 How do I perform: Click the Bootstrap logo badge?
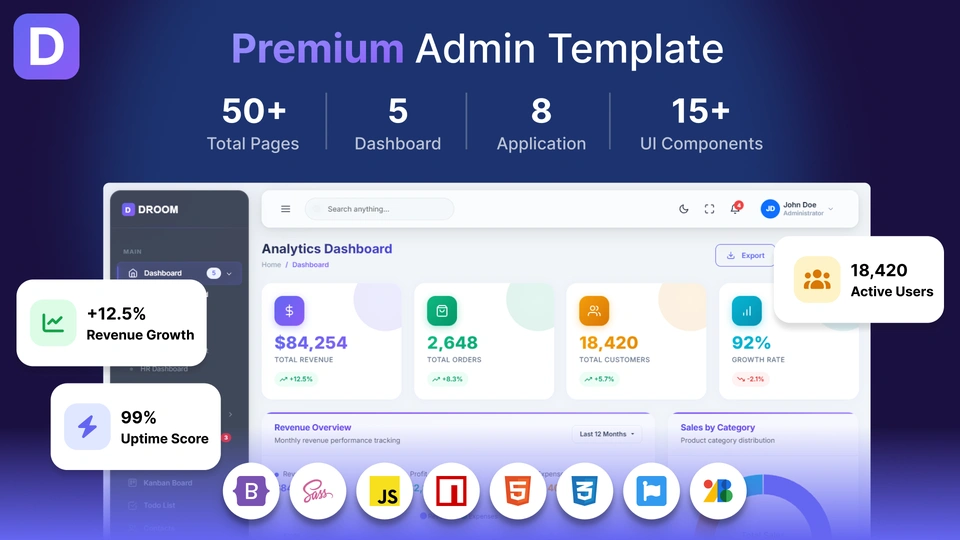click(x=251, y=491)
